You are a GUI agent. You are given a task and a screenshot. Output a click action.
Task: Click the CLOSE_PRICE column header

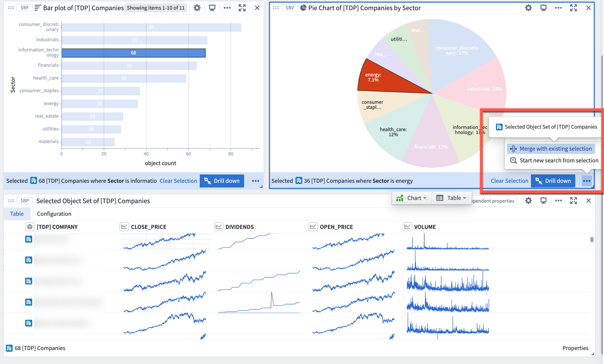click(x=149, y=227)
